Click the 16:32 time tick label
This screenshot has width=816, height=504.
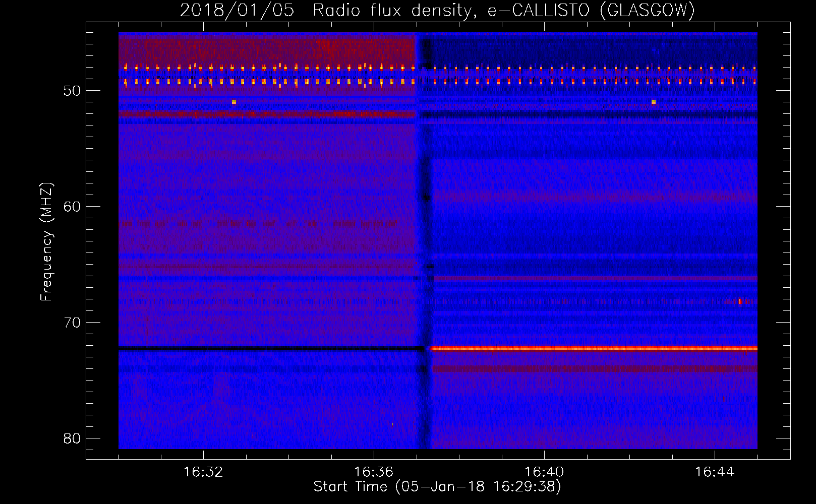tap(203, 472)
